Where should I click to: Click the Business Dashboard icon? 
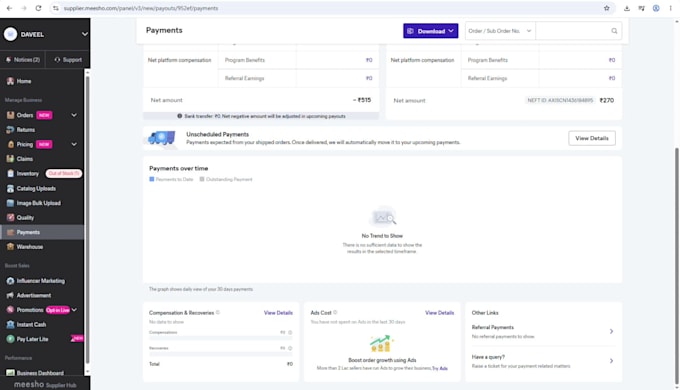(10, 373)
